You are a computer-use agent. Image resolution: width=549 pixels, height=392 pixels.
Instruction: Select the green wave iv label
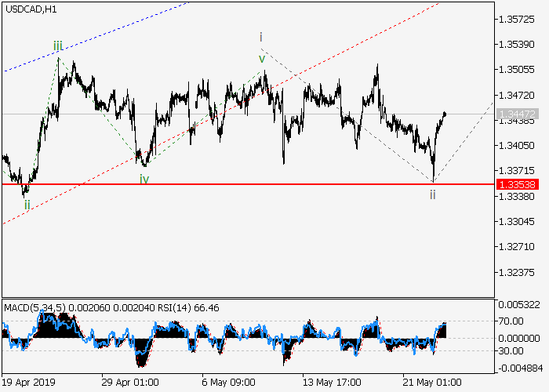[x=145, y=179]
